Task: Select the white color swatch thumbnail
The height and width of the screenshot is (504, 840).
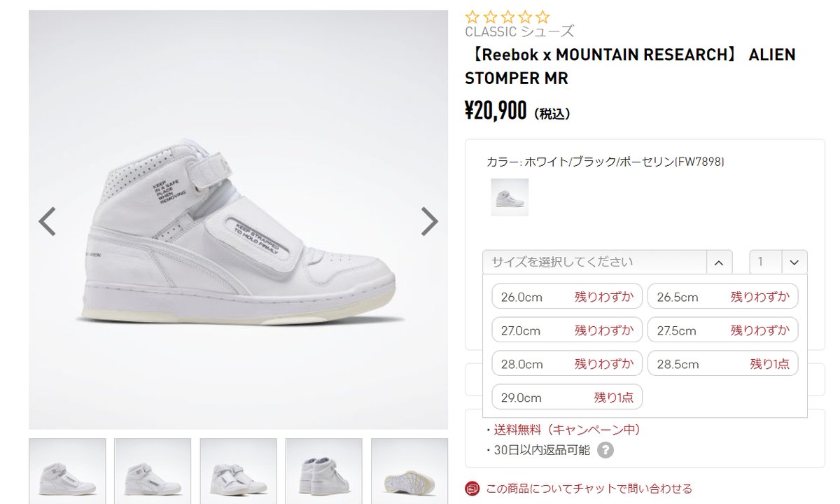Action: 510,197
